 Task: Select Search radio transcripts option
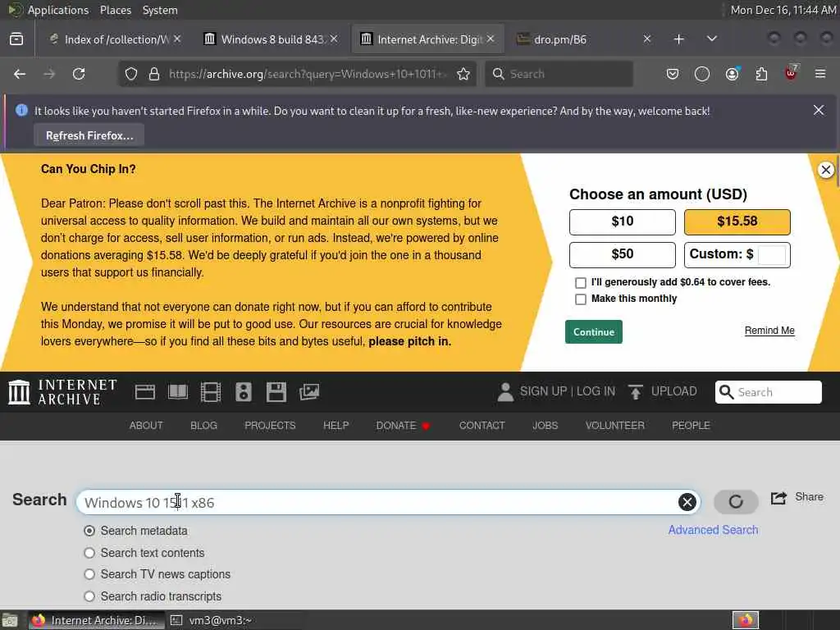coord(89,596)
